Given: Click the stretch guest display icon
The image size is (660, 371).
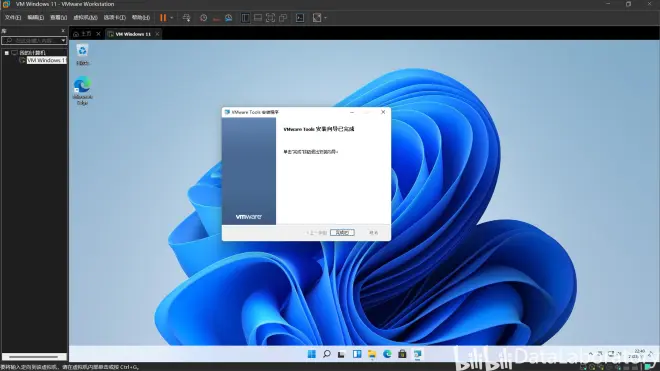Looking at the screenshot, I should pos(317,18).
